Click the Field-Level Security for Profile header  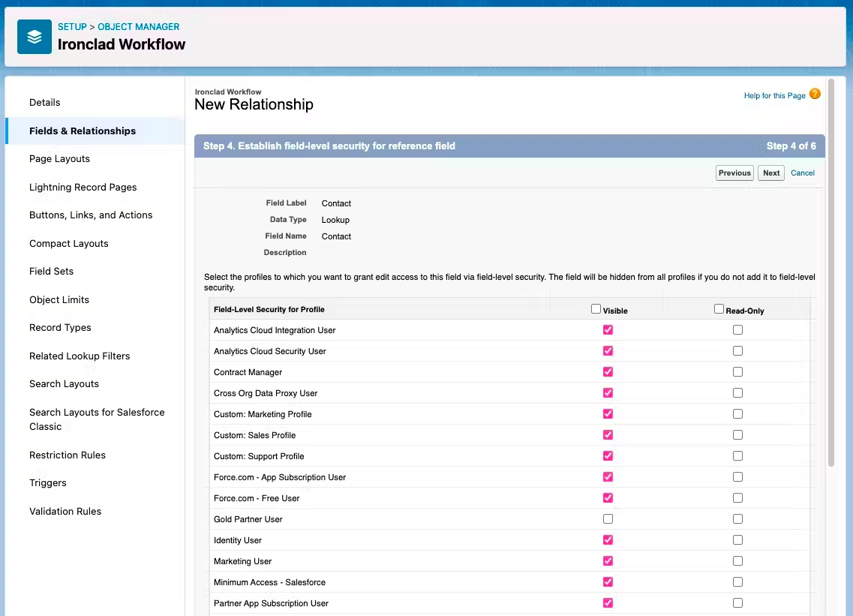pyautogui.click(x=269, y=309)
